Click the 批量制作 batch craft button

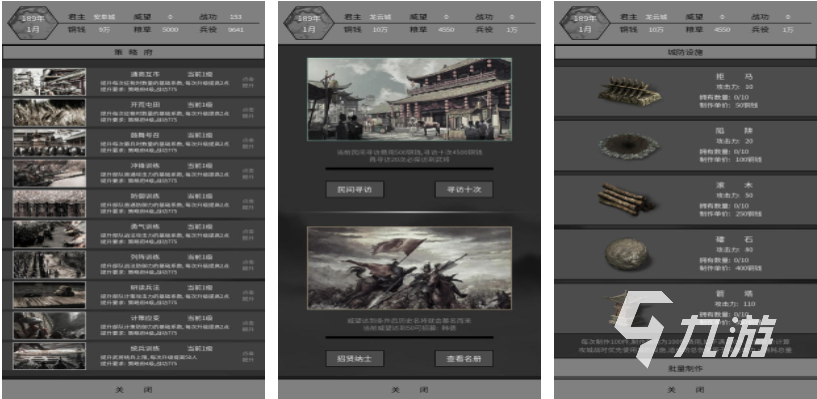tap(686, 368)
